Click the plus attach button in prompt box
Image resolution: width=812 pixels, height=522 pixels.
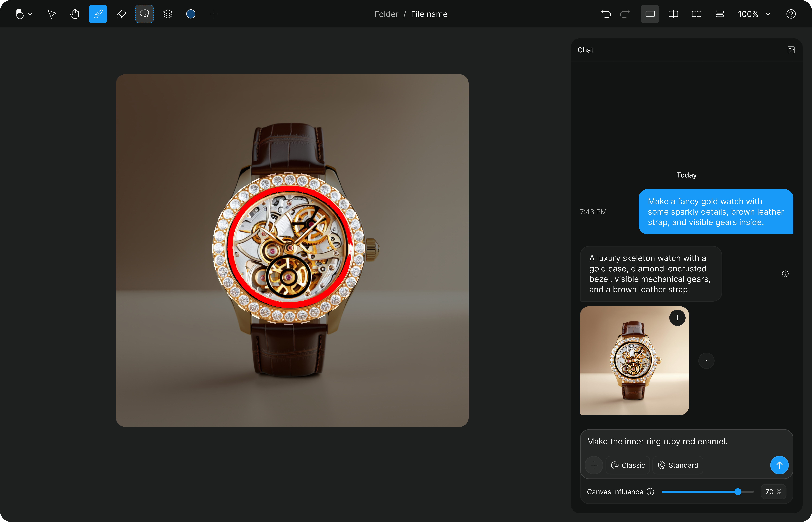[x=594, y=465]
